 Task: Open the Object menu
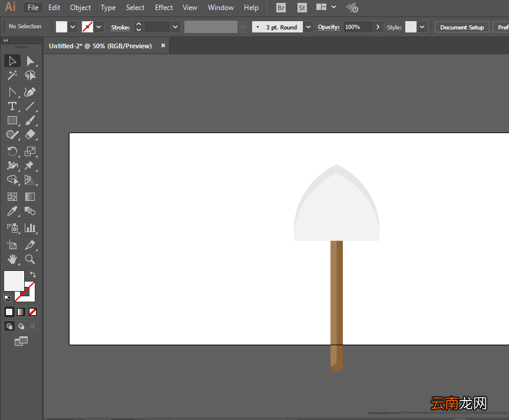pos(81,8)
